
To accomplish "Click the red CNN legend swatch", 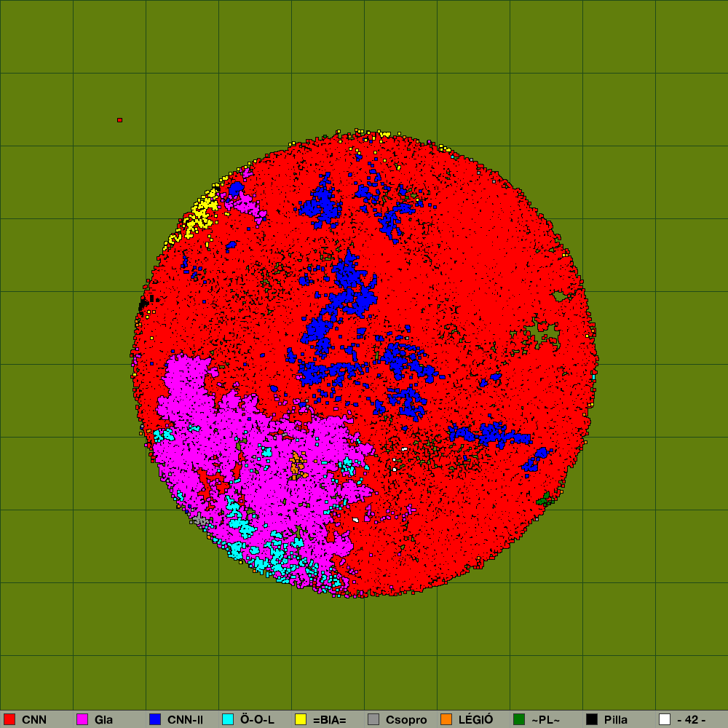I will pos(9,719).
